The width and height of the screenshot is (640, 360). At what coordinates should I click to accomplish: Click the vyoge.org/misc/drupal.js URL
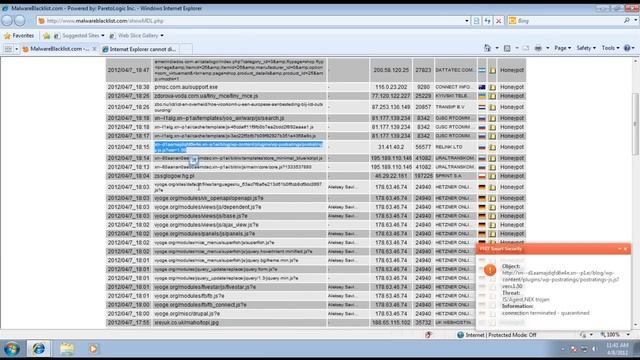pos(187,314)
